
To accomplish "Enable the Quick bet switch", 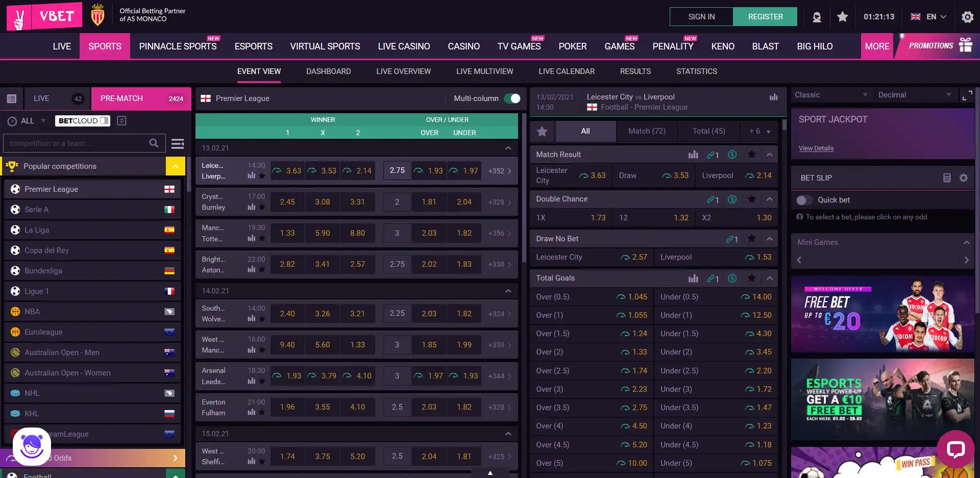I will click(804, 200).
